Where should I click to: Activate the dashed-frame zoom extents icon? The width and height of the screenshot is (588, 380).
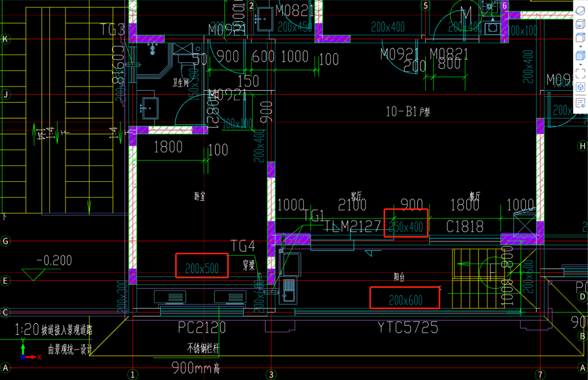(580, 74)
